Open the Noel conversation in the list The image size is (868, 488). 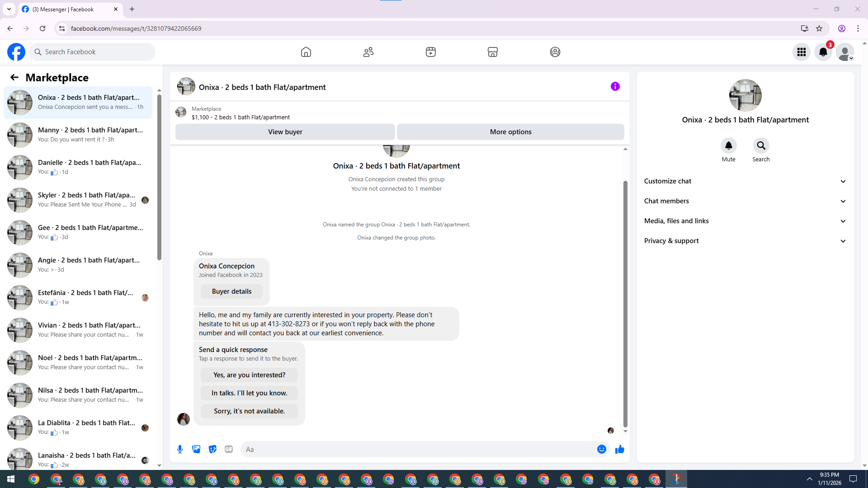[x=78, y=362]
